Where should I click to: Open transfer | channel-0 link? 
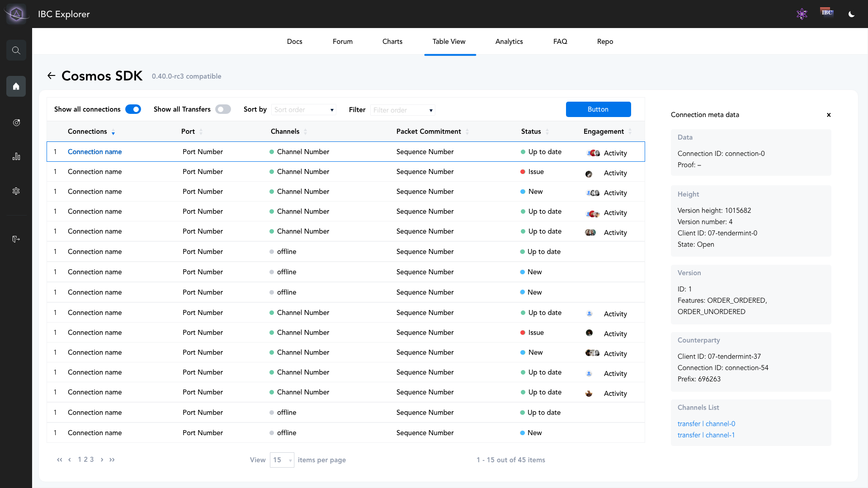coord(706,424)
